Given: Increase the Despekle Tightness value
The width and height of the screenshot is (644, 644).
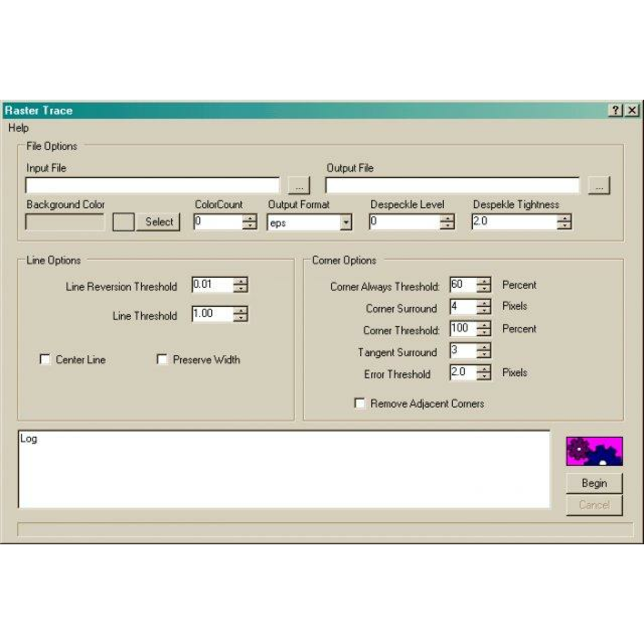Looking at the screenshot, I should click(x=565, y=218).
